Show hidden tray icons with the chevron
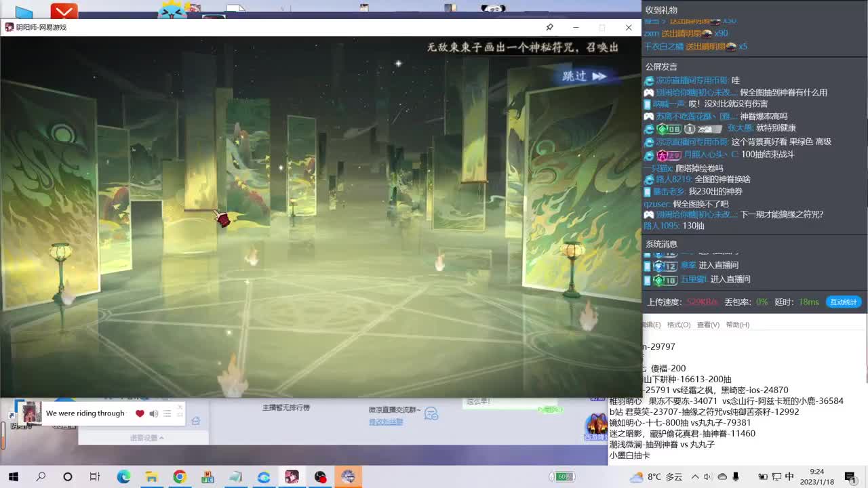 pyautogui.click(x=696, y=477)
